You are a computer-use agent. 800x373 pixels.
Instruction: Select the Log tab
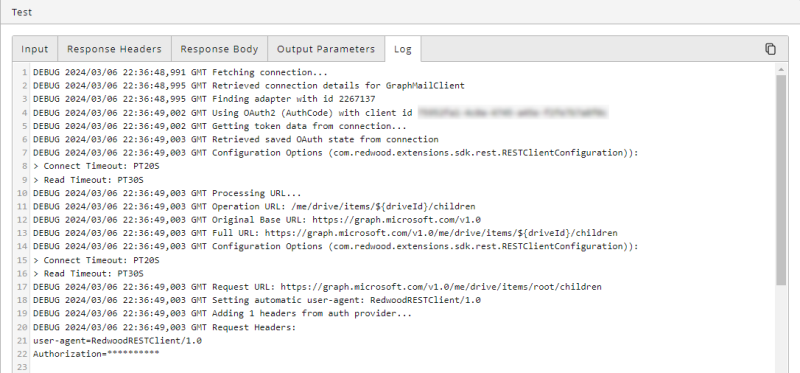pos(403,49)
